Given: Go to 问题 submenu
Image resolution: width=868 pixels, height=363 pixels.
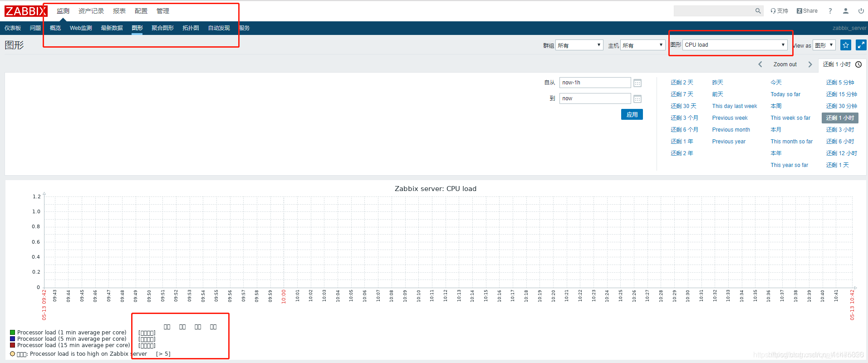Looking at the screenshot, I should (x=35, y=28).
